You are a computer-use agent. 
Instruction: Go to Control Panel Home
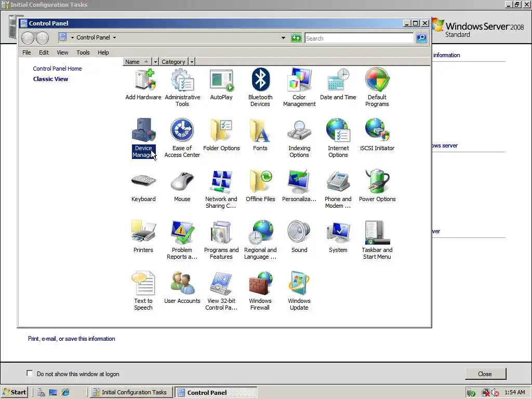[57, 69]
